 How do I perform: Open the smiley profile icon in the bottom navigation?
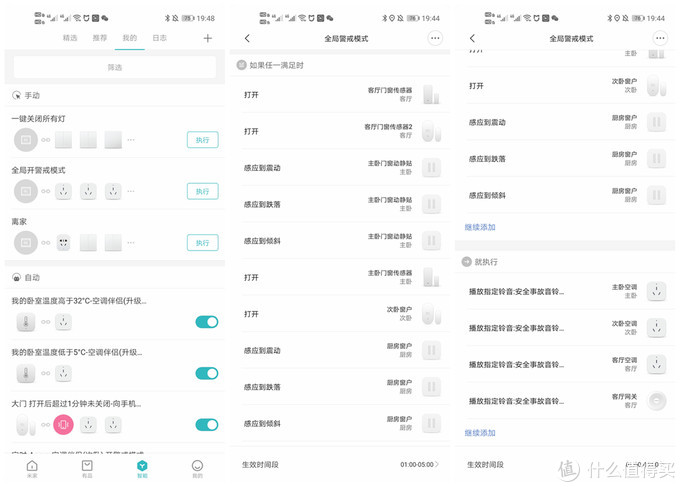pos(197,468)
